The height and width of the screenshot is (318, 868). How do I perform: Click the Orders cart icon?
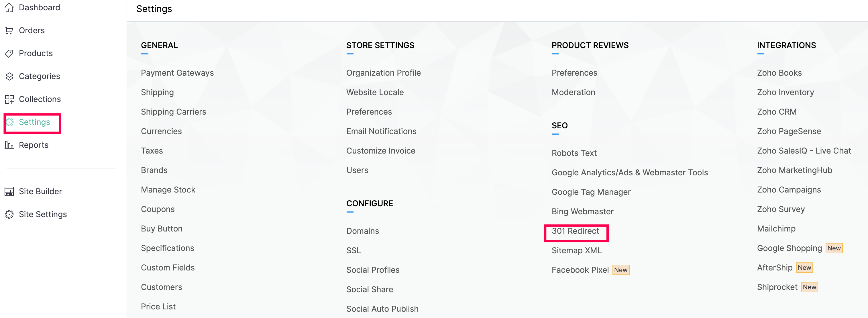tap(9, 31)
